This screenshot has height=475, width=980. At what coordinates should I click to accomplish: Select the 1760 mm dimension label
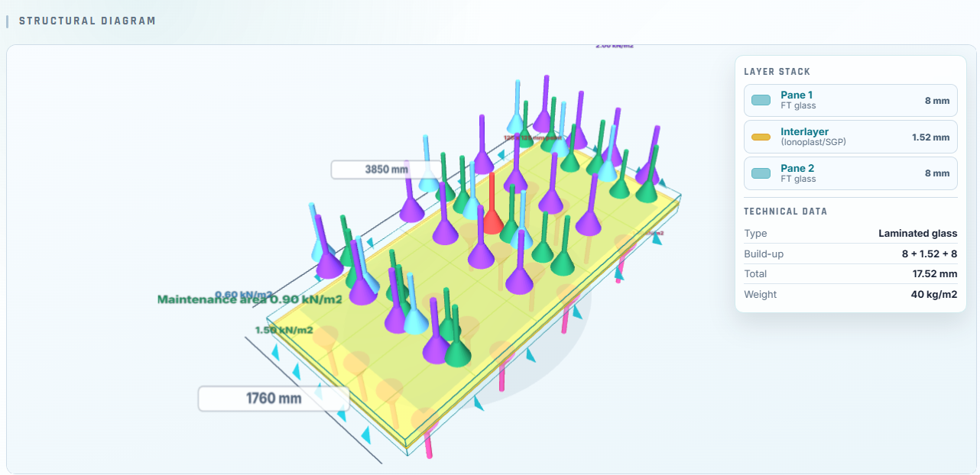pyautogui.click(x=274, y=398)
